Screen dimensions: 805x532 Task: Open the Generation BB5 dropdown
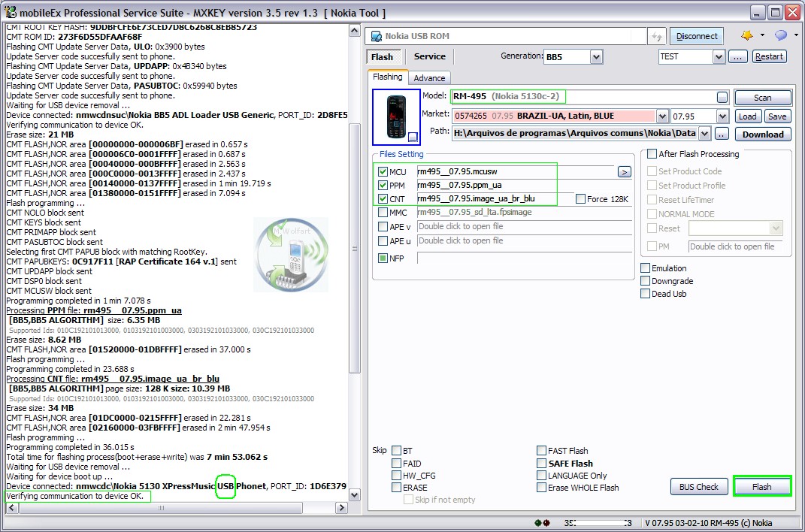point(596,57)
